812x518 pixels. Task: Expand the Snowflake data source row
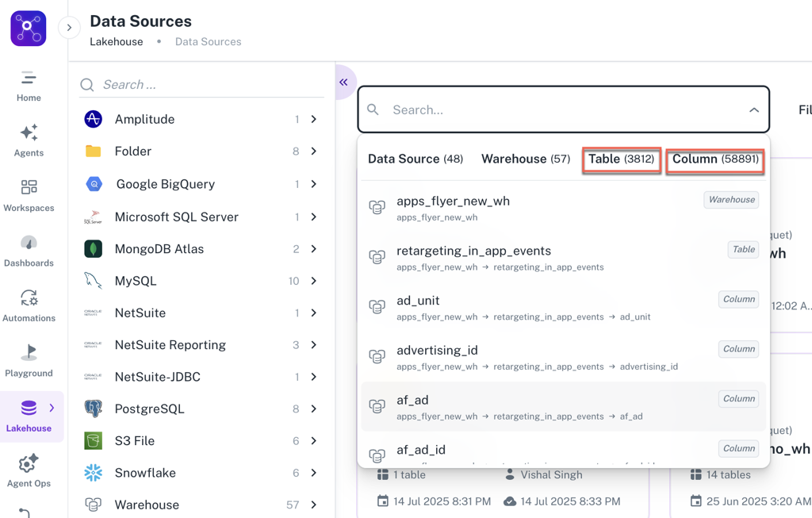[314, 473]
